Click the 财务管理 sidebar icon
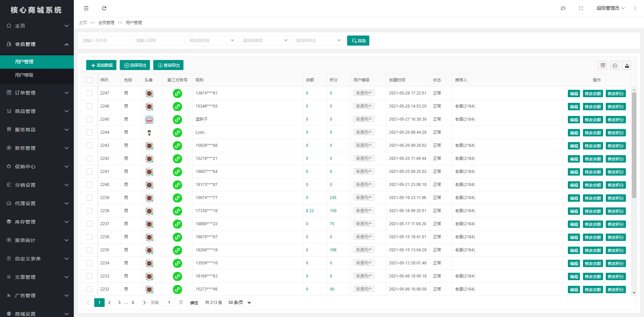The image size is (644, 317). (x=9, y=148)
